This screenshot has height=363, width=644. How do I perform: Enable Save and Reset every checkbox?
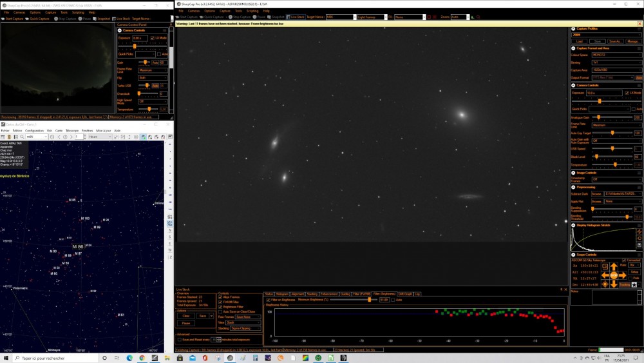click(180, 340)
